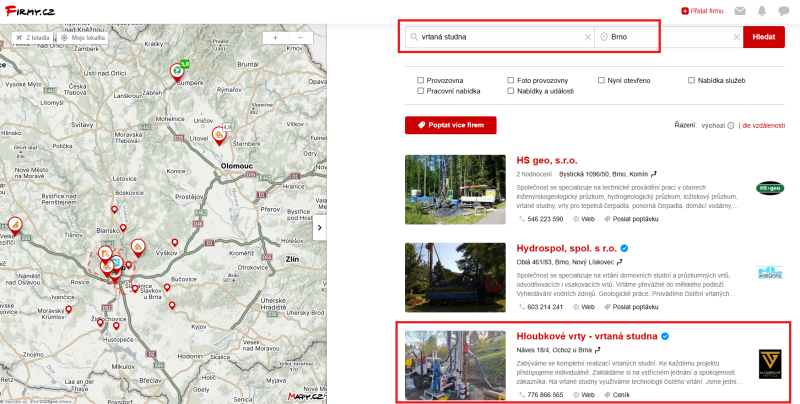Tick the Foto provozovny checkbox
The image size is (800, 404).
click(x=511, y=80)
